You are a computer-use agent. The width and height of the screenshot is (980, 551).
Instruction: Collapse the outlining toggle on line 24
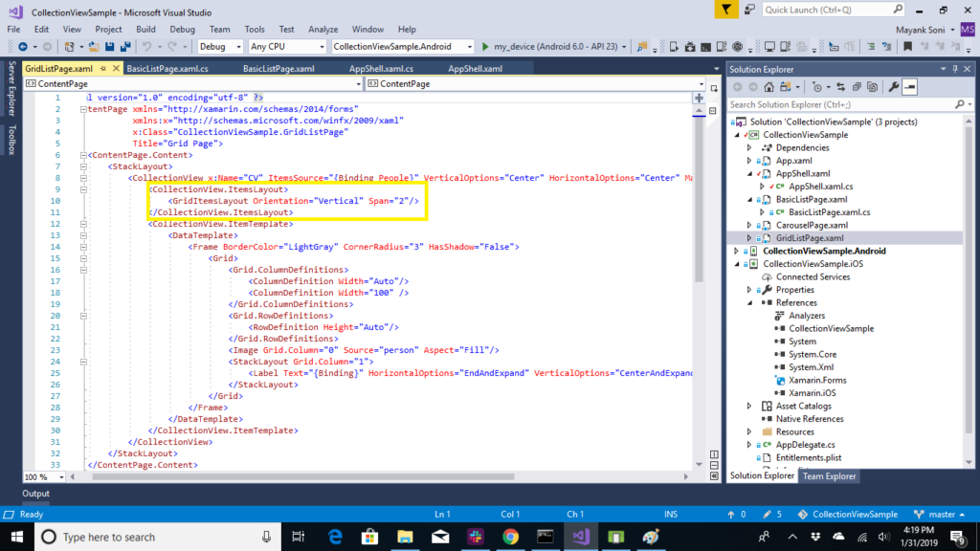click(83, 362)
